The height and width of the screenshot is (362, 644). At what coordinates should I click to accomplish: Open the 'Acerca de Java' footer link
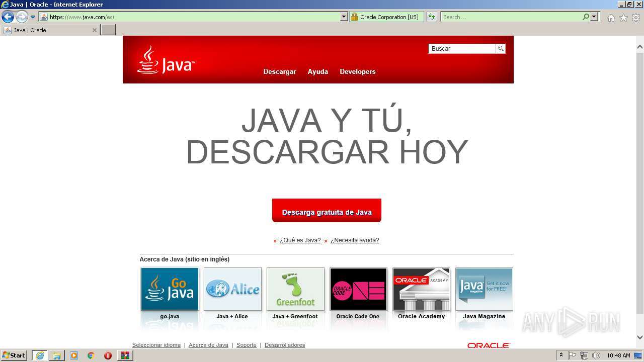[208, 345]
